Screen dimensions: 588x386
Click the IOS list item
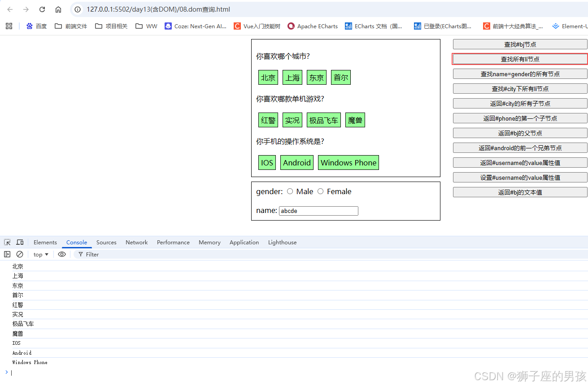tap(267, 162)
